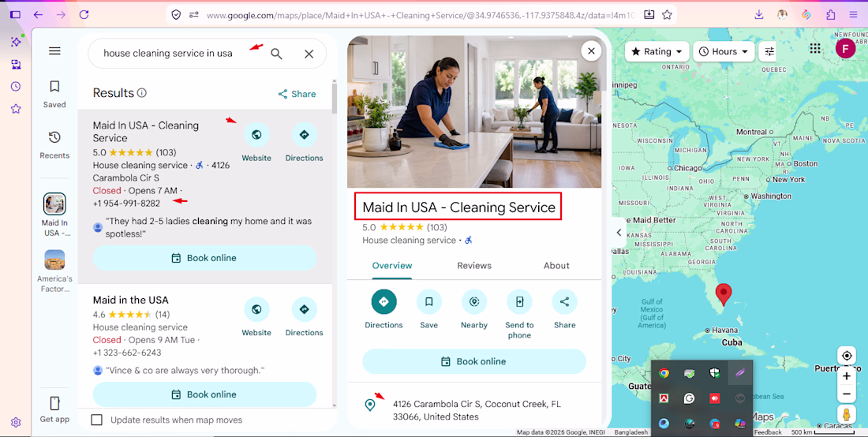Click the cleaning service cover photo
This screenshot has width=868, height=437.
pyautogui.click(x=474, y=111)
